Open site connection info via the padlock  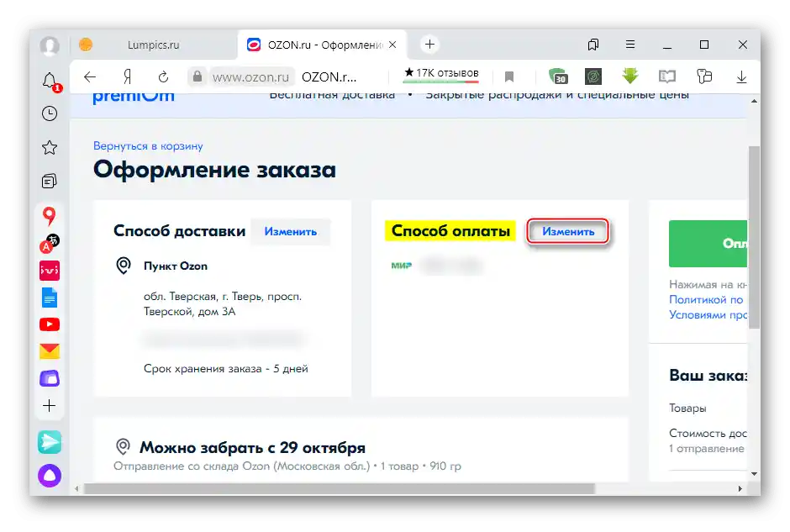pos(197,76)
